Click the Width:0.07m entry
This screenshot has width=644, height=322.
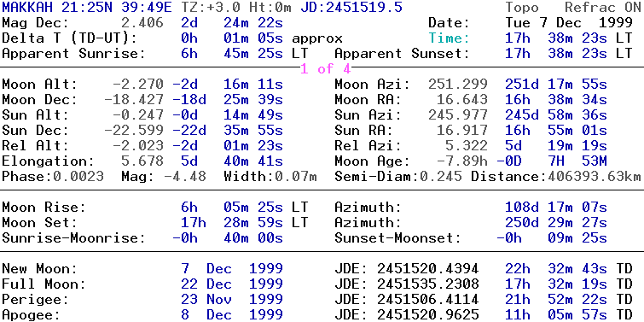(270, 177)
